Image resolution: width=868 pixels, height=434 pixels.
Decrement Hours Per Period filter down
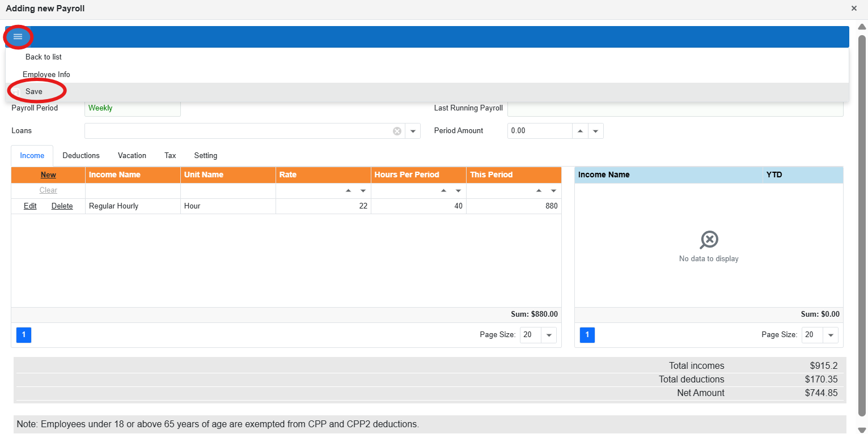459,191
